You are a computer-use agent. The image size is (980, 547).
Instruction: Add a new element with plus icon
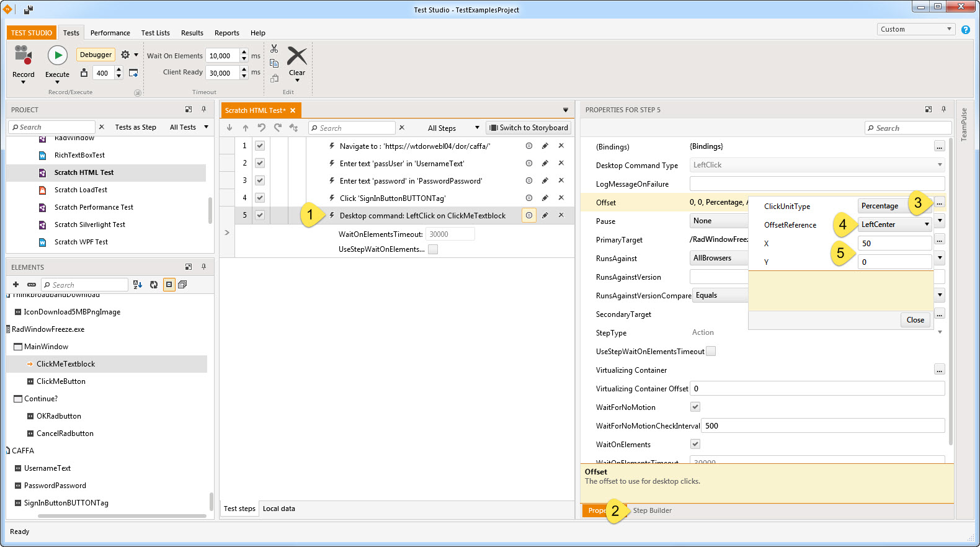click(x=16, y=285)
